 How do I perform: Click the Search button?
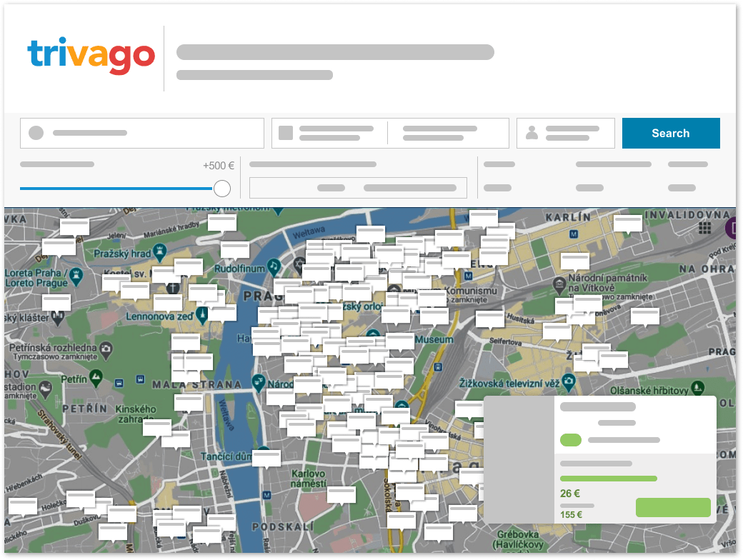pyautogui.click(x=670, y=134)
